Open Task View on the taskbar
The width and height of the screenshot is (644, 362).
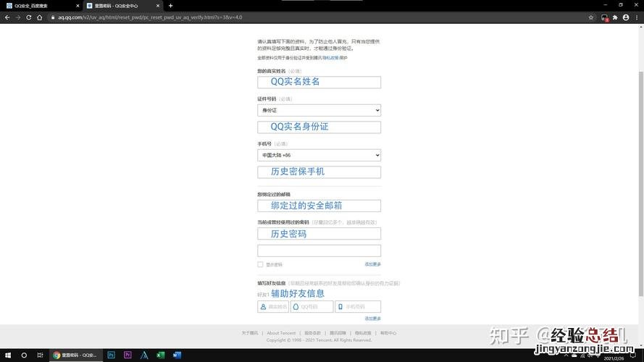click(40, 355)
